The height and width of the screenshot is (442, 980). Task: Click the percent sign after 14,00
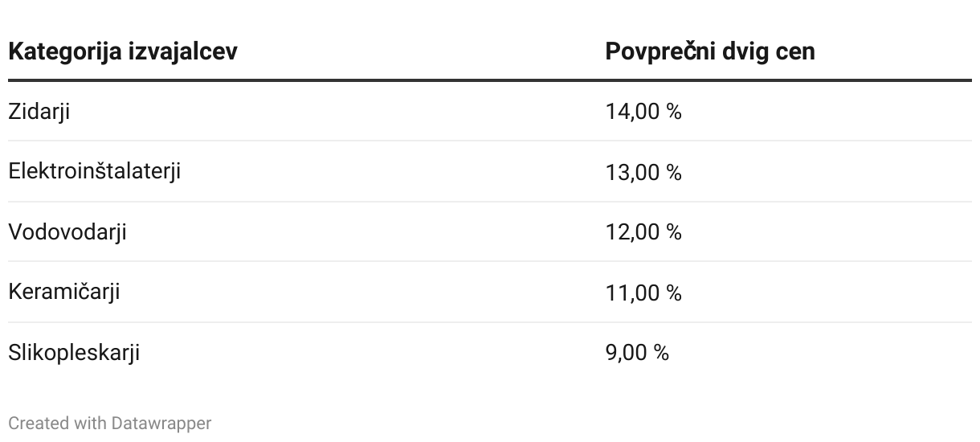tap(674, 111)
